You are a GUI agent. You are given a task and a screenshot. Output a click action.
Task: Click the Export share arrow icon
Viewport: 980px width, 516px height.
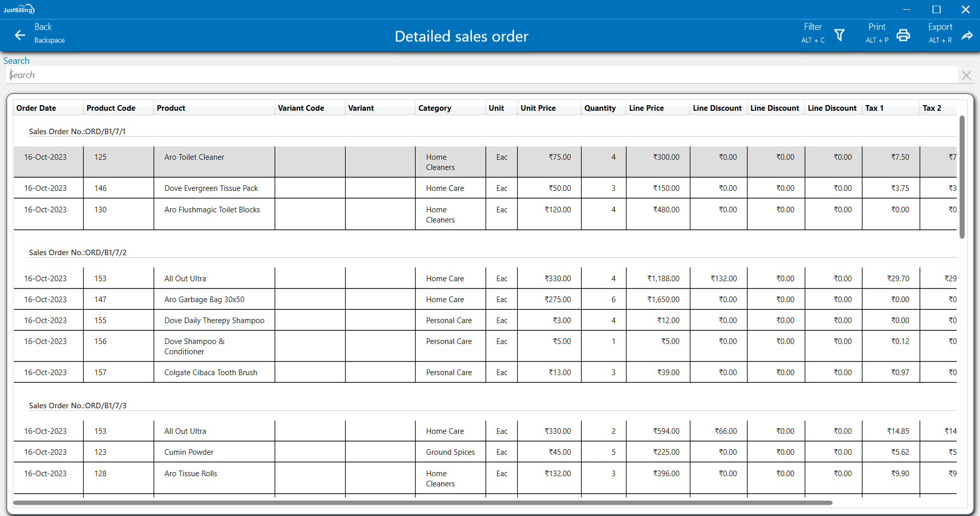[967, 35]
